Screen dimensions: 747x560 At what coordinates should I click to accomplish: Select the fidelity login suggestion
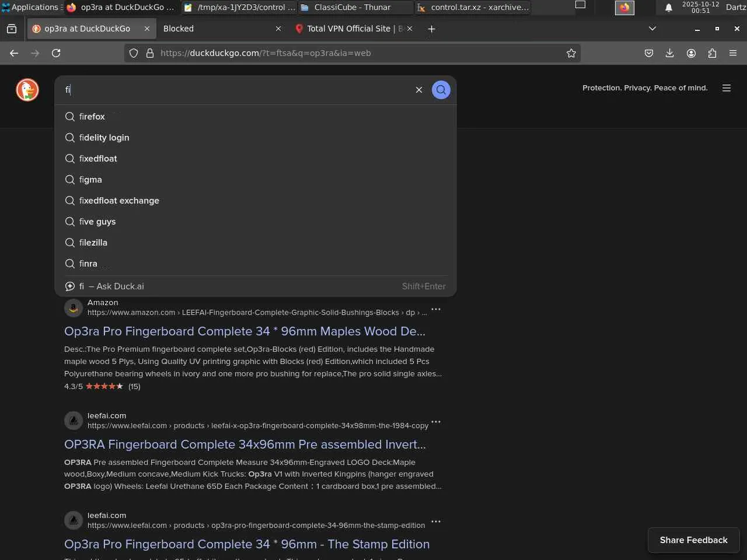click(256, 138)
